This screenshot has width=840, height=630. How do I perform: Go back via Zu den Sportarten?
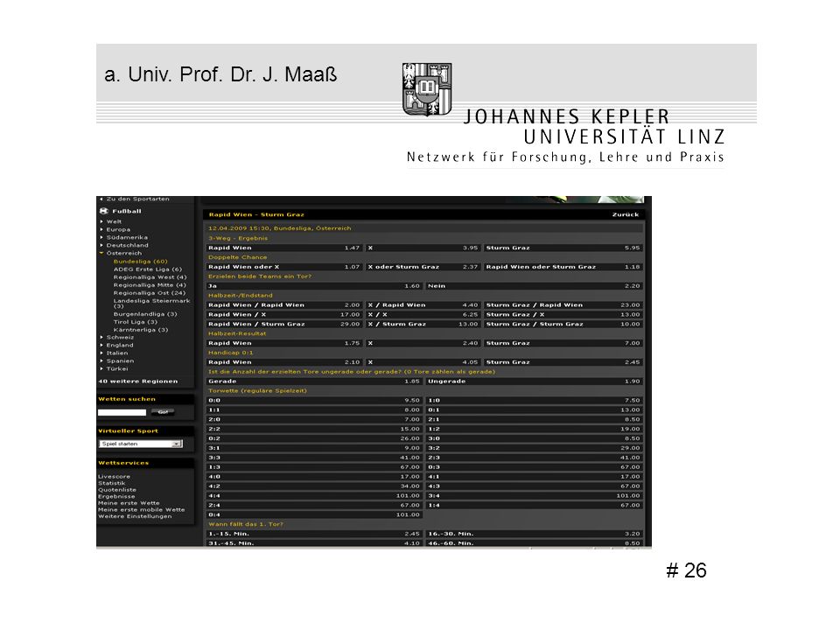click(135, 199)
